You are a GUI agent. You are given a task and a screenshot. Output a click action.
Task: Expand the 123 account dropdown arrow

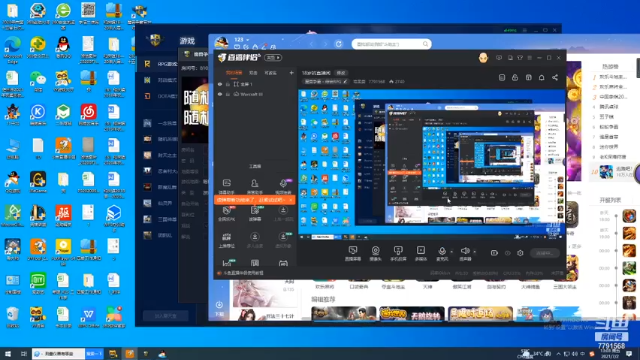(x=247, y=40)
